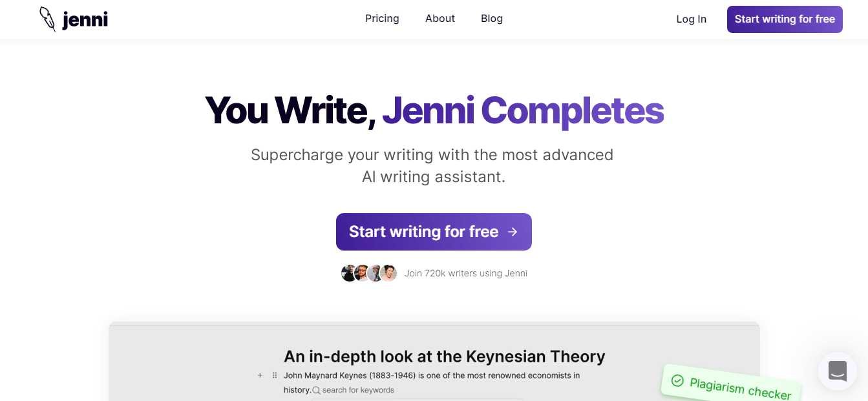Click the last writer avatar on the right
The image size is (868, 401).
pyautogui.click(x=388, y=273)
